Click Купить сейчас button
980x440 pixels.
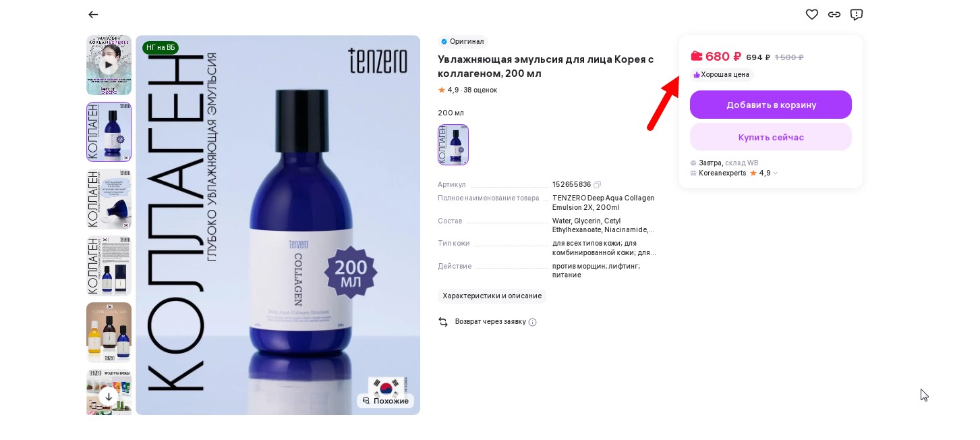pyautogui.click(x=771, y=137)
